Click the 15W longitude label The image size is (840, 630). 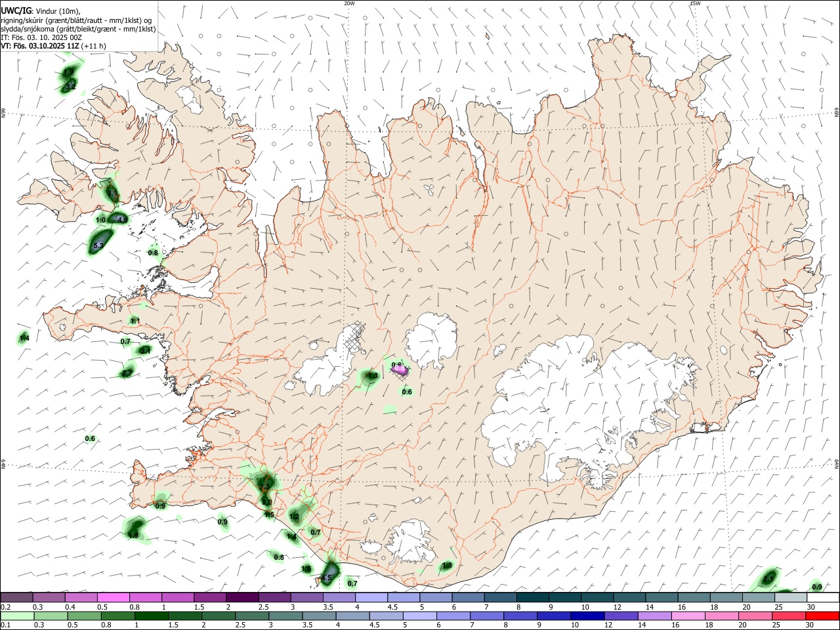tap(695, 3)
